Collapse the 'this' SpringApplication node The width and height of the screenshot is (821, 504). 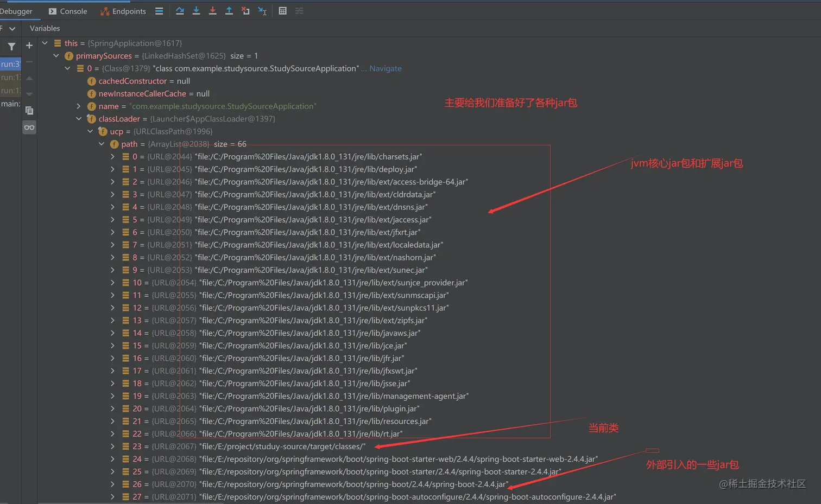coord(45,43)
